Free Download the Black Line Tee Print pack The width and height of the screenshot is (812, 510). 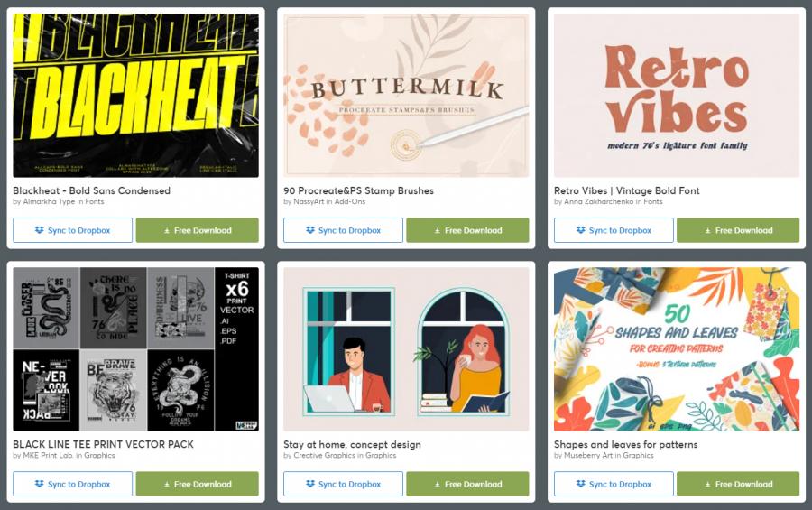pyautogui.click(x=198, y=484)
